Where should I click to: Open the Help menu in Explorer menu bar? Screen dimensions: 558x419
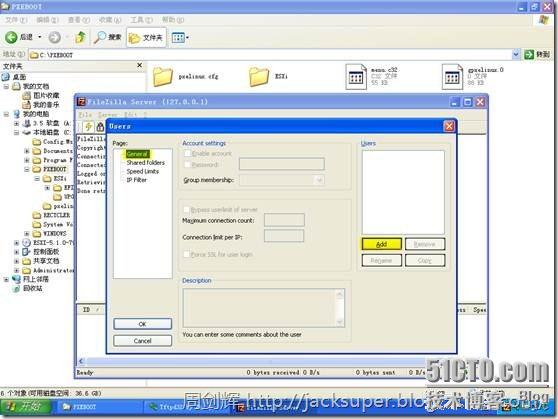(x=173, y=20)
